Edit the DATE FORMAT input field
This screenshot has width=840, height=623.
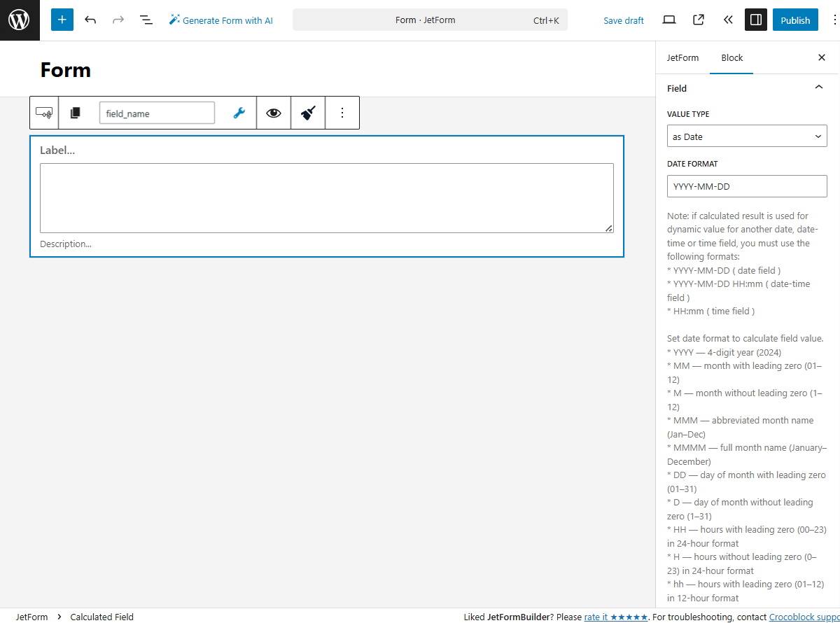pyautogui.click(x=746, y=185)
